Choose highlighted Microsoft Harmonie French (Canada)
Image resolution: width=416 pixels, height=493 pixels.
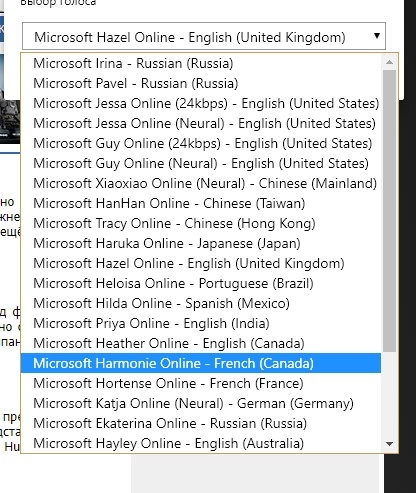tap(201, 363)
